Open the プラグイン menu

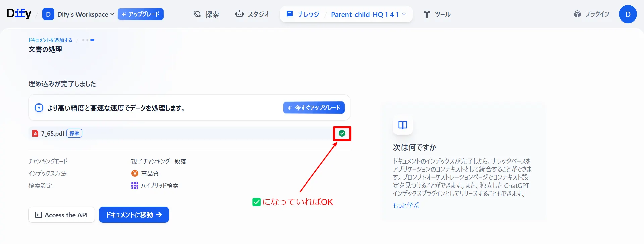coord(591,14)
